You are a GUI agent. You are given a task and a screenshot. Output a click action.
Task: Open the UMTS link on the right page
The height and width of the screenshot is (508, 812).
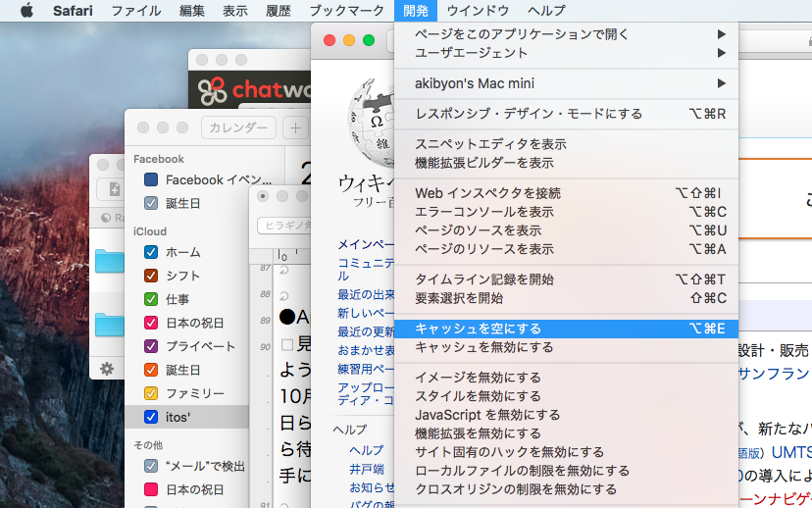point(791,453)
